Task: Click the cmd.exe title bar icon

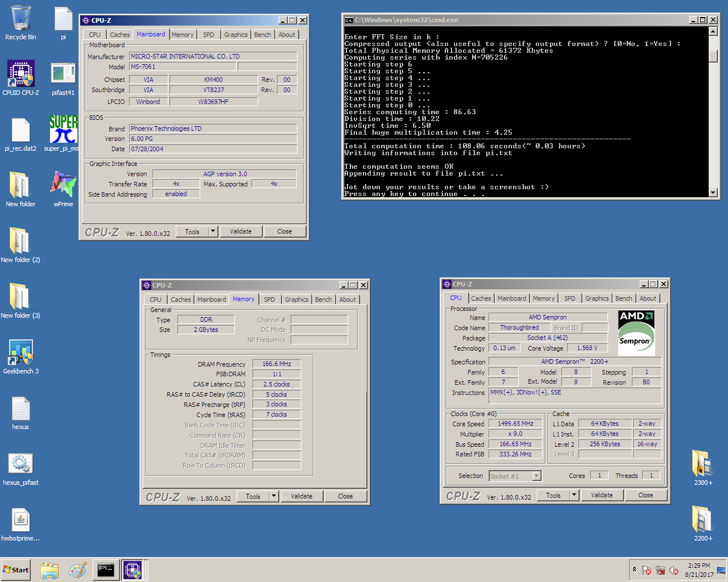Action: pyautogui.click(x=349, y=20)
